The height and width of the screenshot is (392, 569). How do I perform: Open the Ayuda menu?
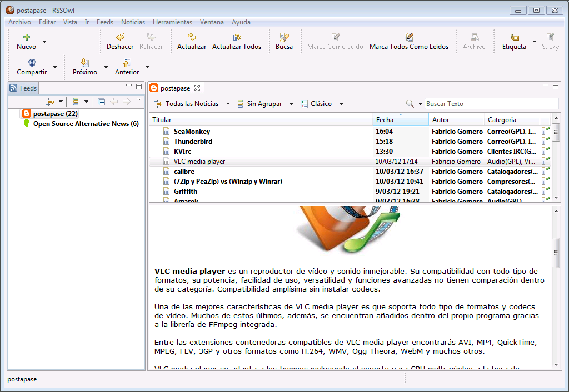[241, 22]
